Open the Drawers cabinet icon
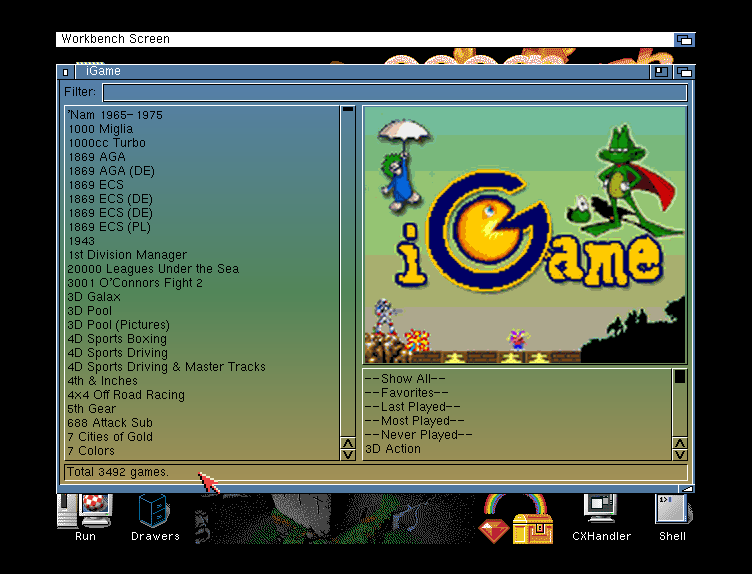 click(155, 517)
